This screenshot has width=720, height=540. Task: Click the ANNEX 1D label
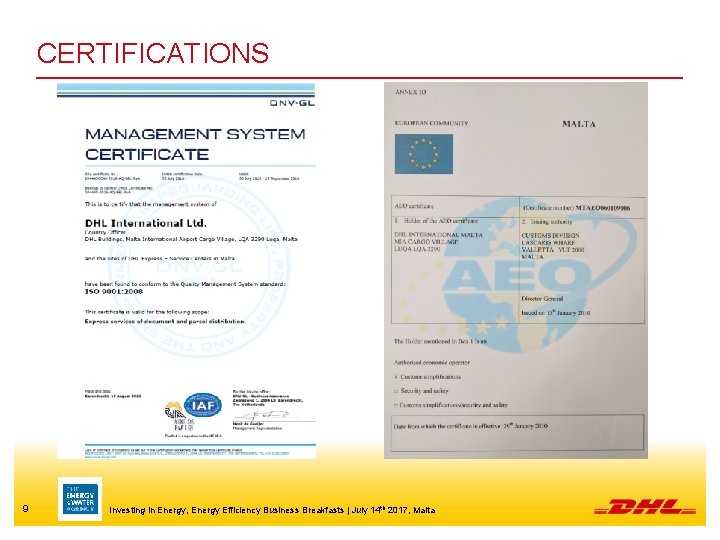pos(410,92)
